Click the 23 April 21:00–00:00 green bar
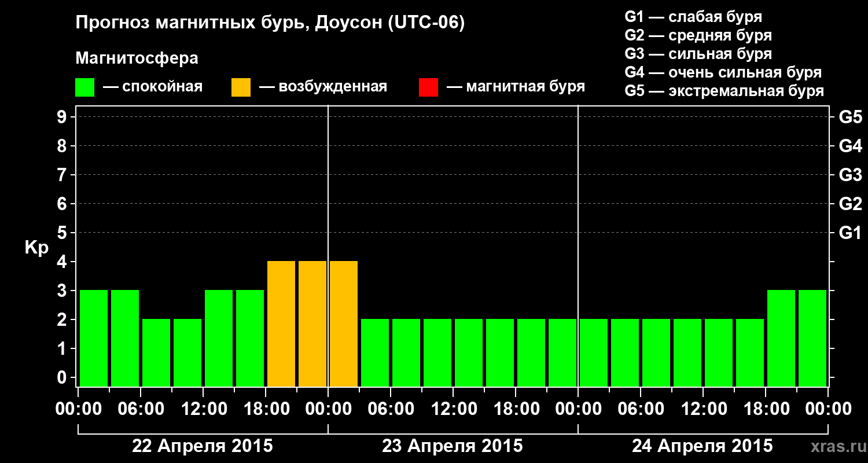This screenshot has height=463, width=868. tap(562, 352)
